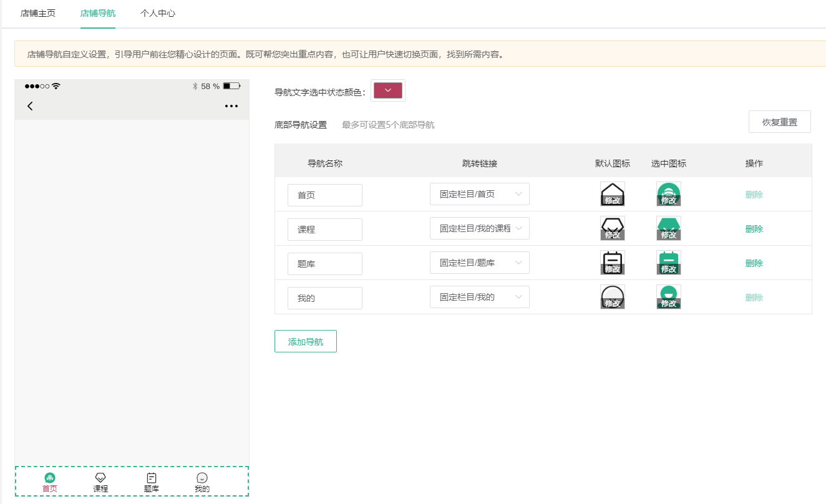Image resolution: width=826 pixels, height=504 pixels.
Task: Click the 默认图标 column header
Action: 613,163
